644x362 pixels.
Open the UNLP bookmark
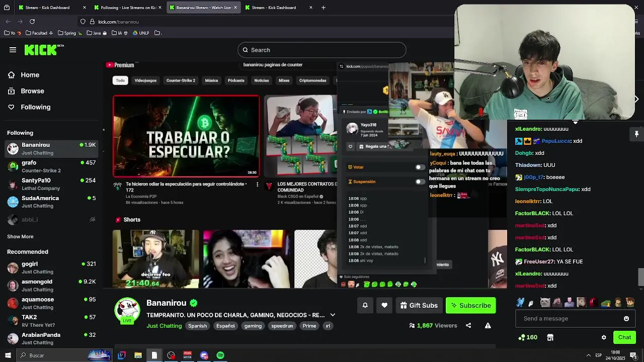141,33
